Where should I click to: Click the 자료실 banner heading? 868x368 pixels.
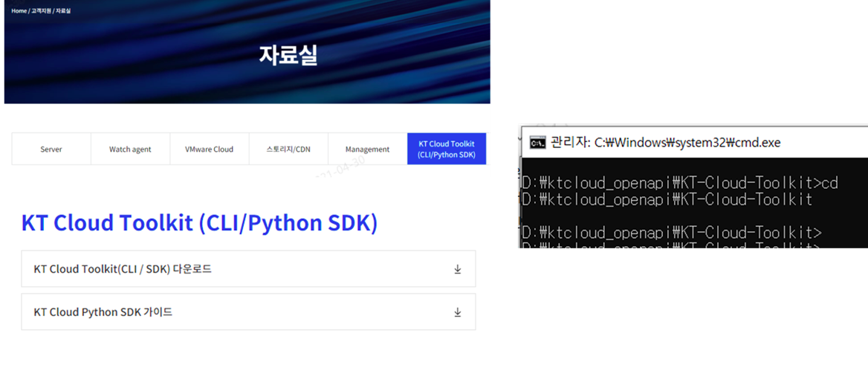(288, 55)
